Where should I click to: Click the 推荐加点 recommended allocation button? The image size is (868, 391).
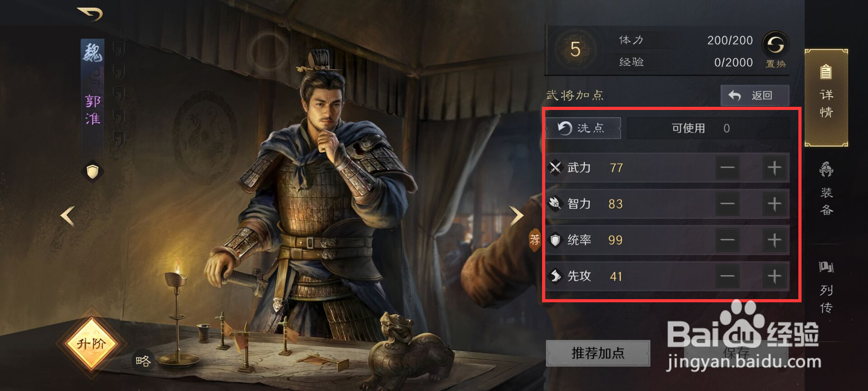tap(598, 353)
